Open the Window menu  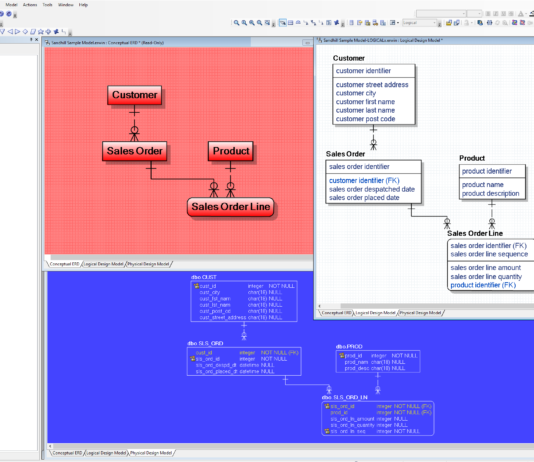point(65,5)
